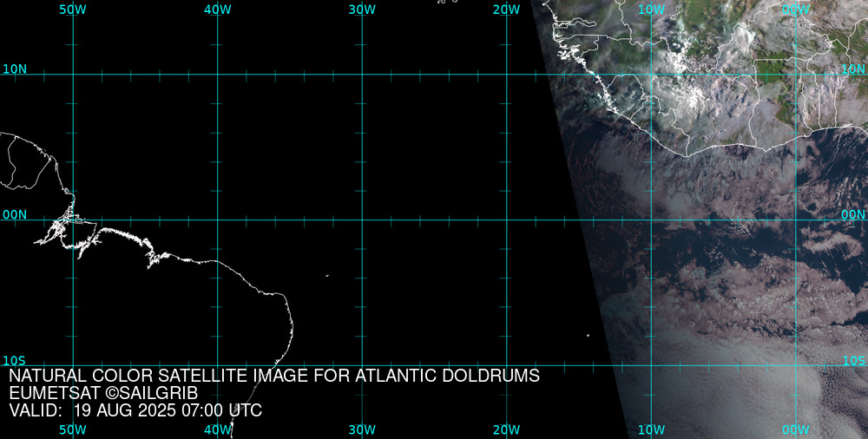Click the "VALID: 19 AUG 2025 07:00 UTC" line
Screen dimensions: 868x439
coord(135,410)
